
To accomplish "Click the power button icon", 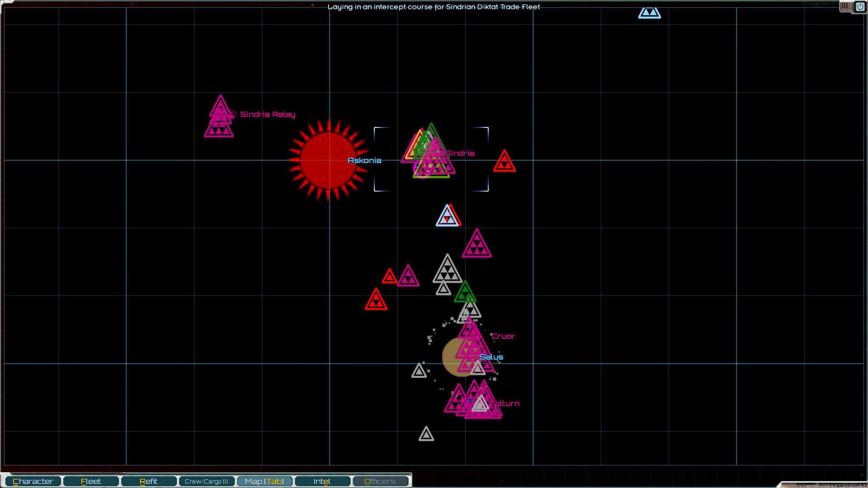I will tap(859, 7).
